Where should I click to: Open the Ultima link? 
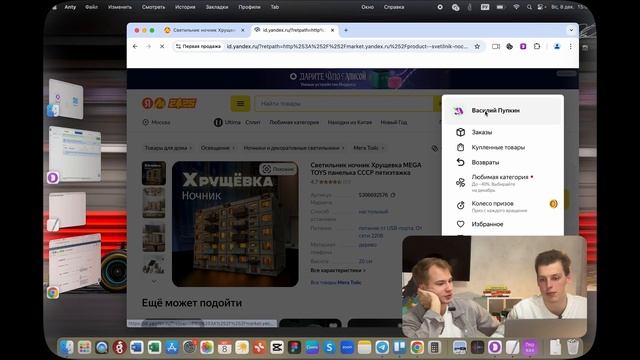(227, 122)
